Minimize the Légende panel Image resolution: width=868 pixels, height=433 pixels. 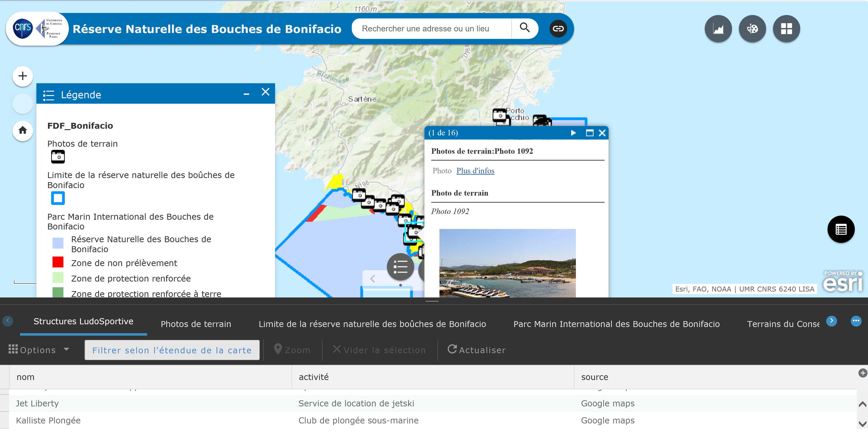pos(246,94)
